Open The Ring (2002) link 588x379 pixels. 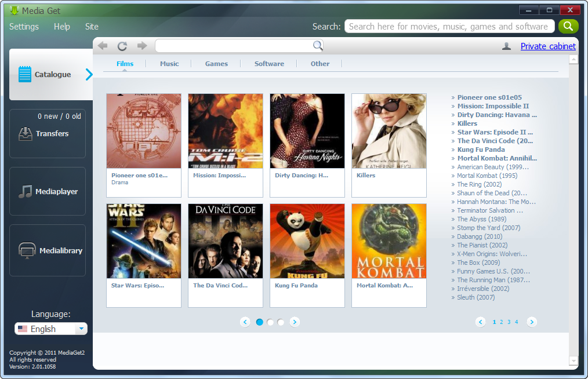coord(479,184)
